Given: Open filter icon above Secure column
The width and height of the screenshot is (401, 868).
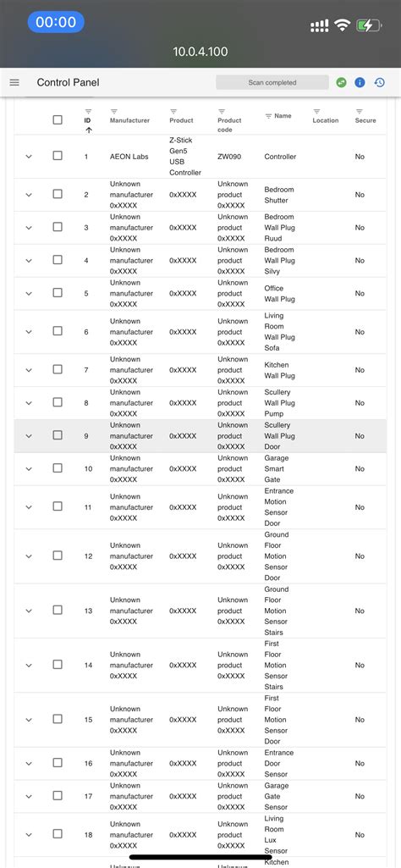Looking at the screenshot, I should [359, 111].
